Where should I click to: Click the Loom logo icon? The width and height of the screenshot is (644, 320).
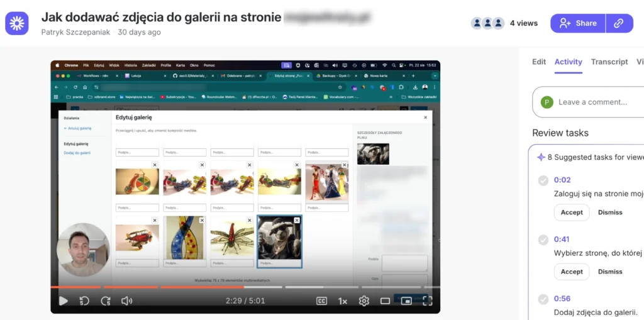17,23
